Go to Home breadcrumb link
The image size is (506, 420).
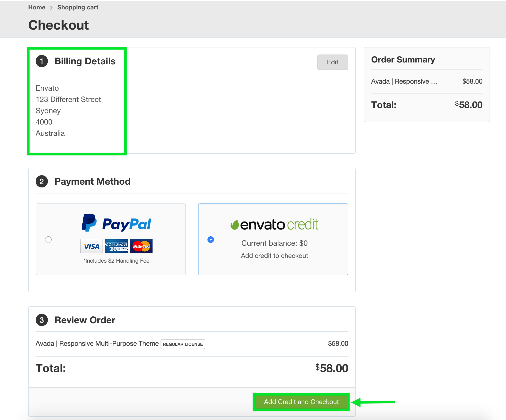[x=37, y=8]
